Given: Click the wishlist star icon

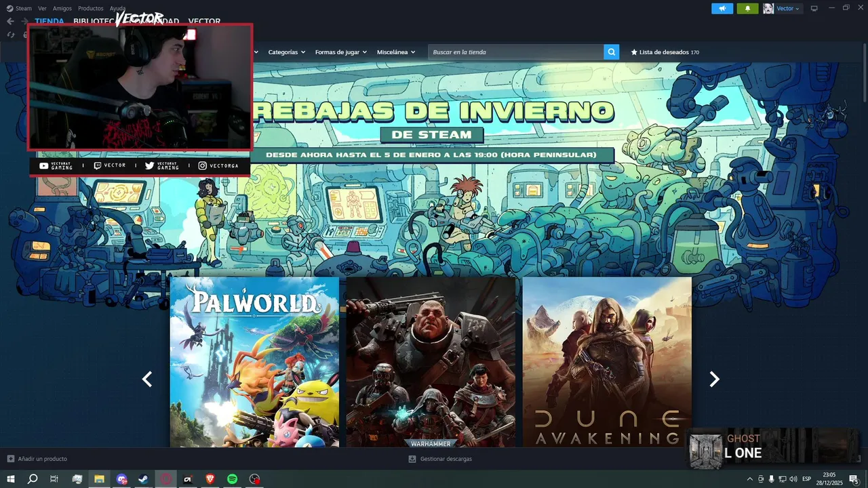Looking at the screenshot, I should tap(634, 52).
